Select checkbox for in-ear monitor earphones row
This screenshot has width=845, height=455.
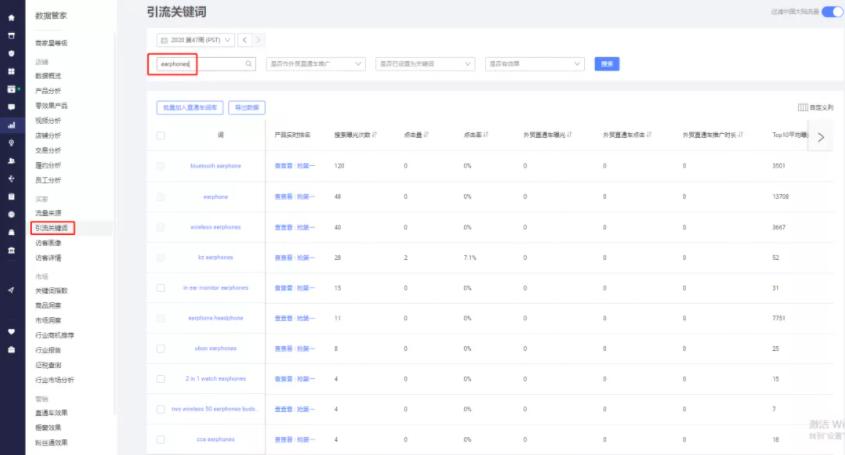tap(161, 287)
